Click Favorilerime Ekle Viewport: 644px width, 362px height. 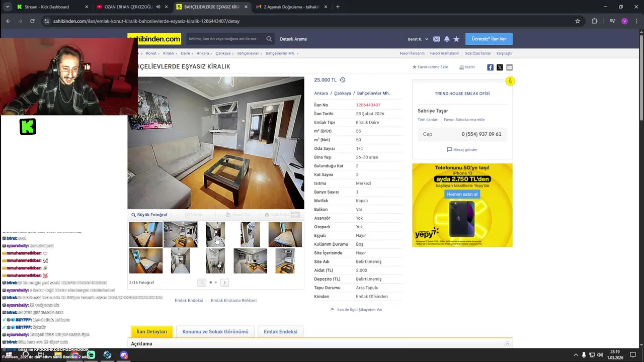click(430, 67)
